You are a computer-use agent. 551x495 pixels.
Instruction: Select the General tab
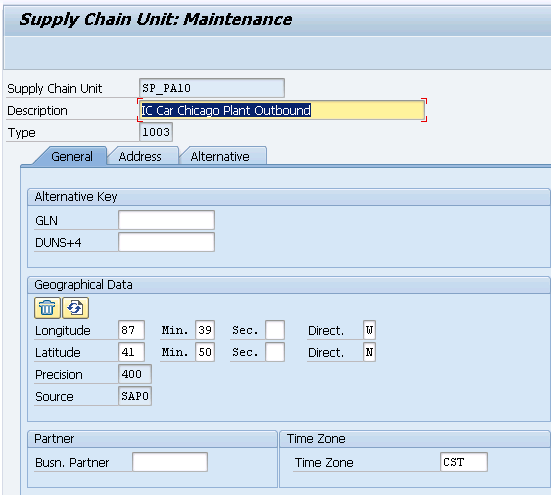pos(72,156)
